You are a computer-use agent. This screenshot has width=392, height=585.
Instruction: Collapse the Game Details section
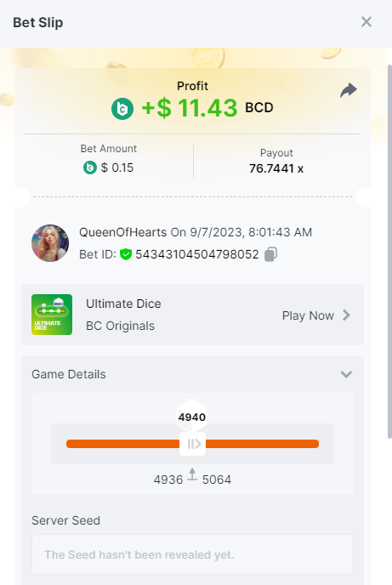[346, 374]
